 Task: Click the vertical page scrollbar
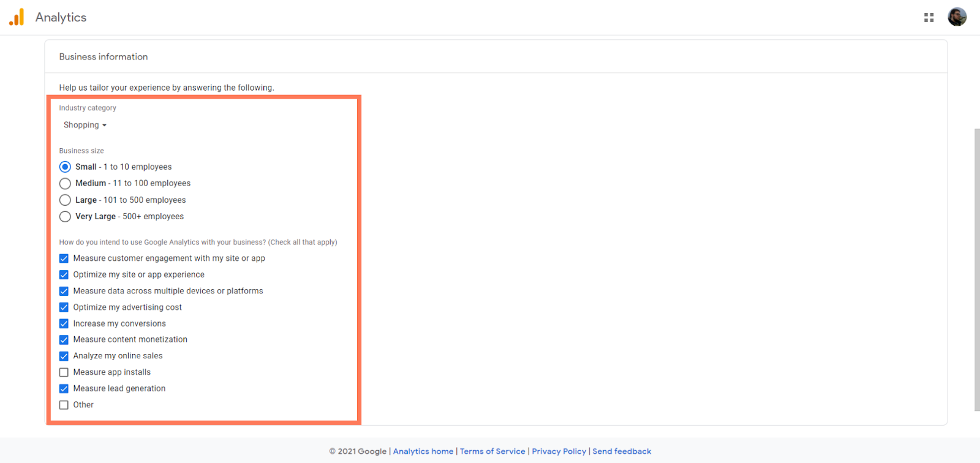[976, 269]
